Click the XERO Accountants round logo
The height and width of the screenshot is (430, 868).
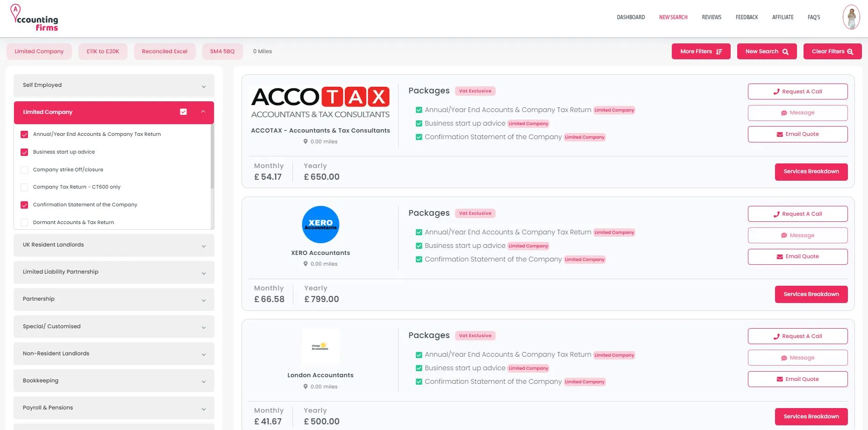point(320,225)
